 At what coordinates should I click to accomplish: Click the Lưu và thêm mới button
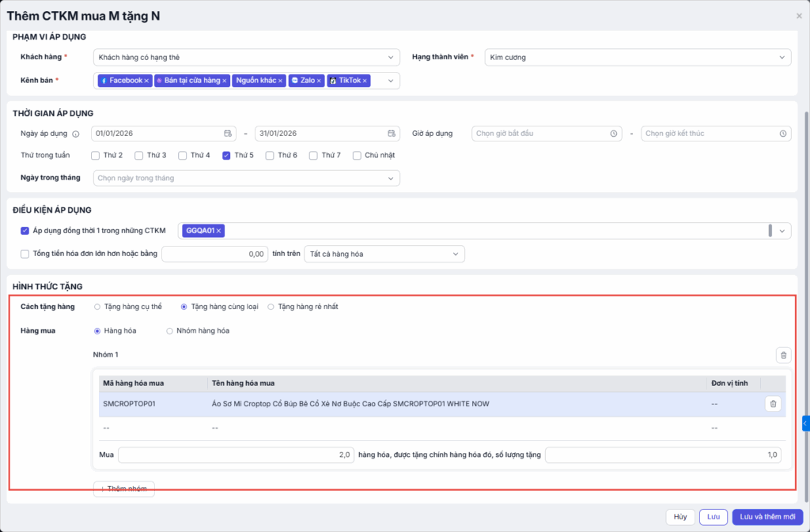click(x=767, y=517)
